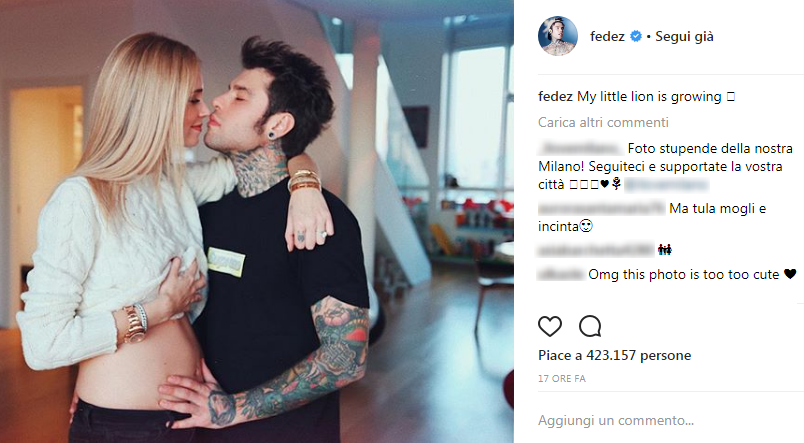The image size is (804, 443).
Task: Click the fedez username in the caption
Action: 555,96
